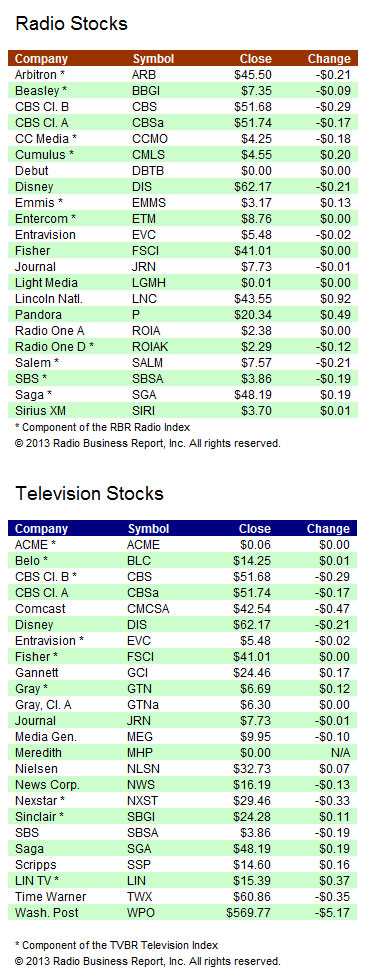Select the SIRI symbol cell
Image resolution: width=368 pixels, height=975 pixels.
pyautogui.click(x=144, y=410)
